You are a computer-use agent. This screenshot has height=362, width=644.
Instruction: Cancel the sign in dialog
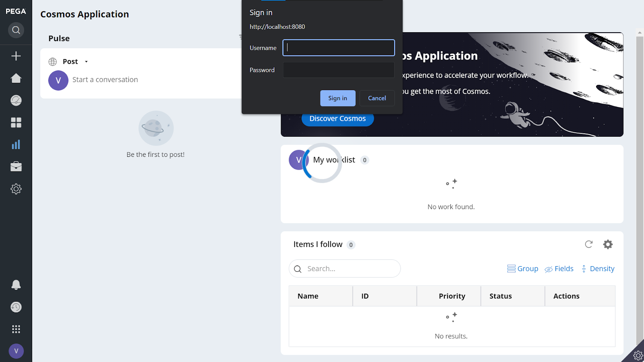tap(377, 98)
